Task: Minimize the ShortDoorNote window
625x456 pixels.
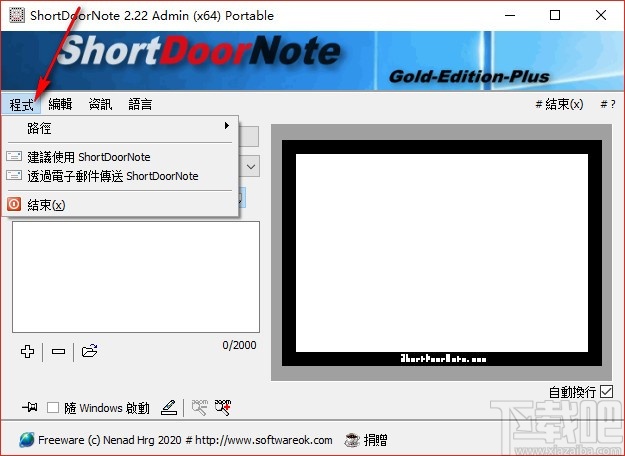Action: click(510, 16)
